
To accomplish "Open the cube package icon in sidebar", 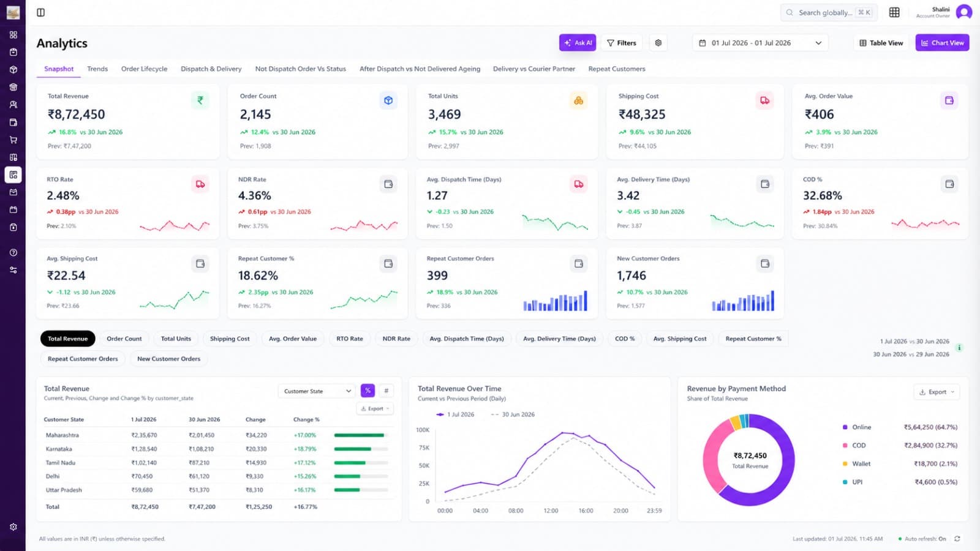I will coord(13,70).
